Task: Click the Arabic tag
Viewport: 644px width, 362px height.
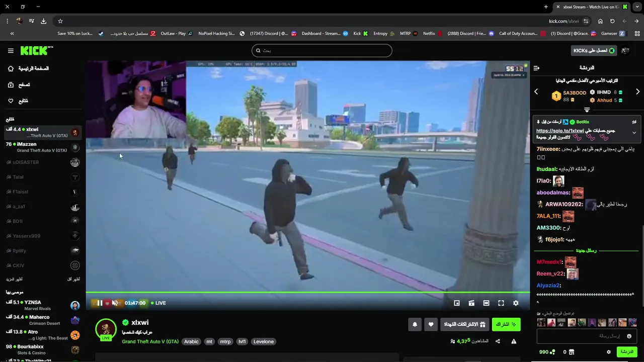Action: tap(191, 341)
